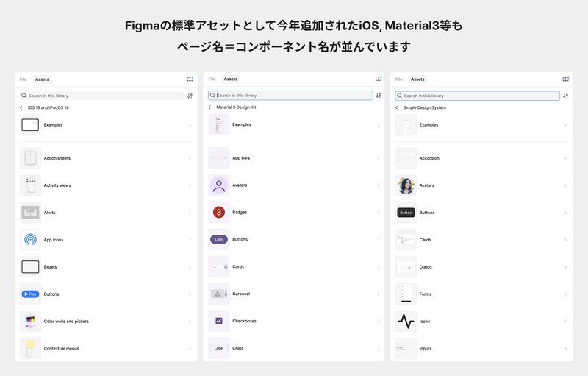This screenshot has height=376, width=588.
Task: Click filter settings icon in Material 3 panel
Action: pos(379,96)
